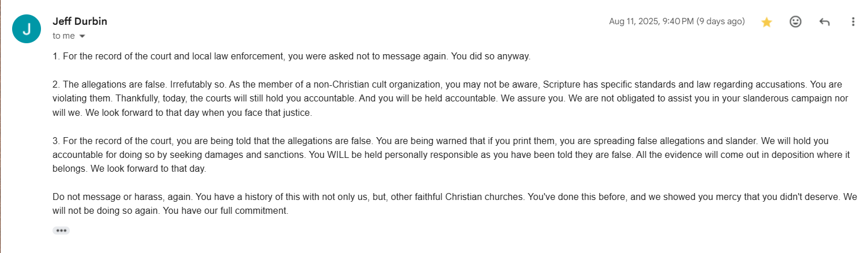
Task: Add an emoji reaction to the message
Action: click(795, 22)
